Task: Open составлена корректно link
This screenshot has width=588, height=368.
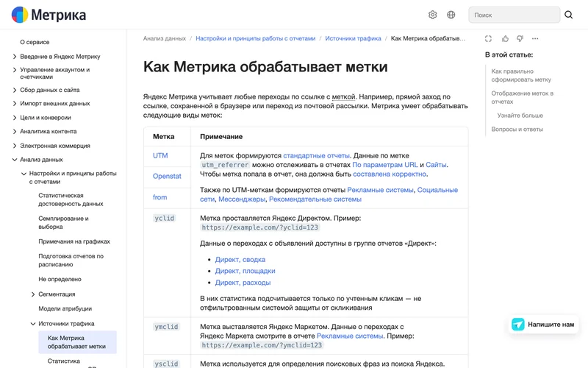Action: point(390,174)
